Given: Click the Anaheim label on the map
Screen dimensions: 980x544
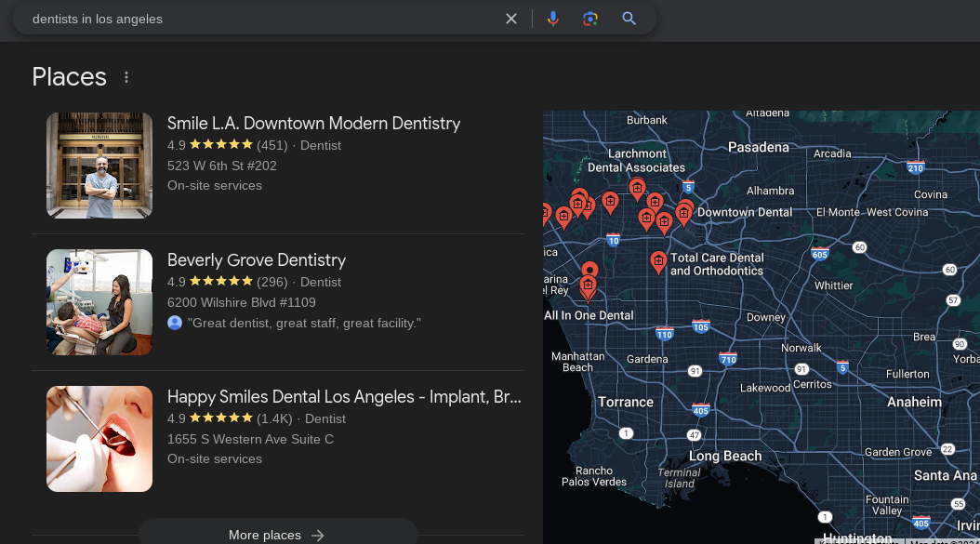Looking at the screenshot, I should (x=914, y=402).
